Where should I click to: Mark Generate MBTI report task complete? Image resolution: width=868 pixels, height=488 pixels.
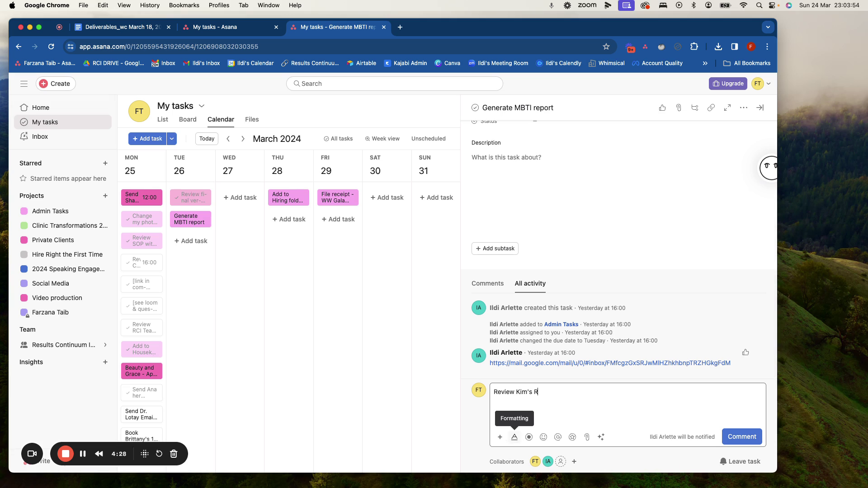click(x=475, y=108)
